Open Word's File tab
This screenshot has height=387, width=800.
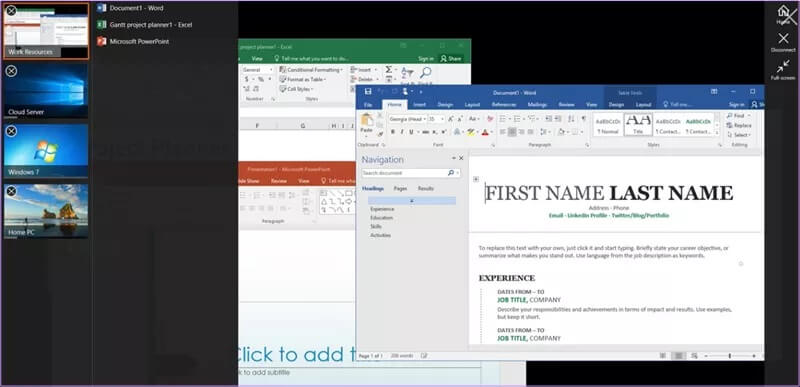point(368,105)
